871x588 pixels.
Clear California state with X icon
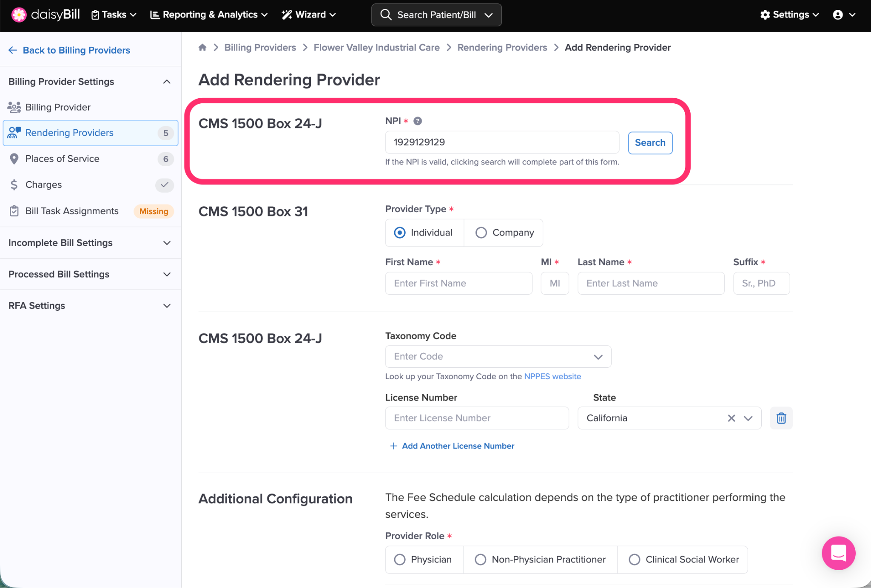pos(731,418)
